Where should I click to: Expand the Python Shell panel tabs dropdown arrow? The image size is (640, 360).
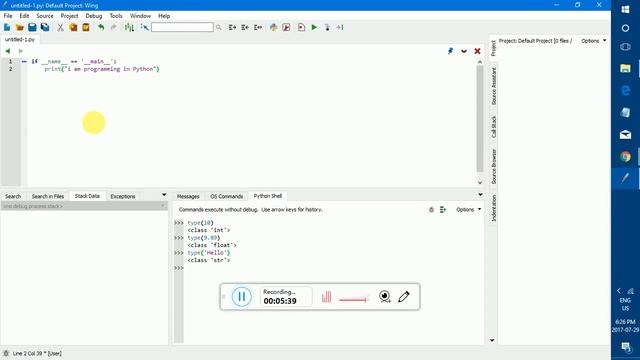480,195
